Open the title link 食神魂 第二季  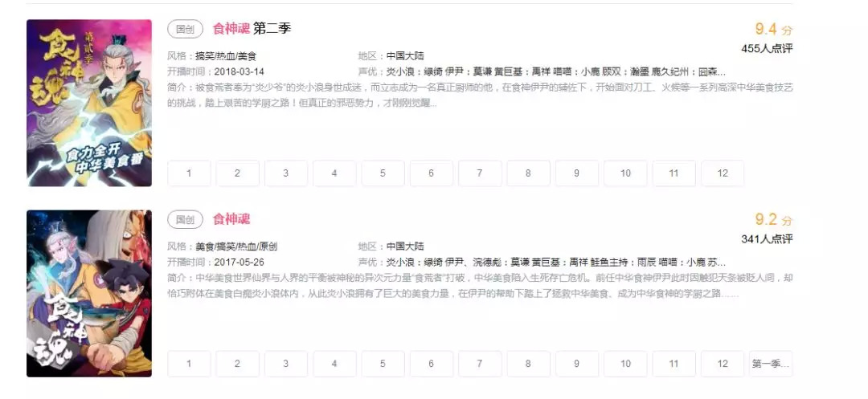click(252, 29)
